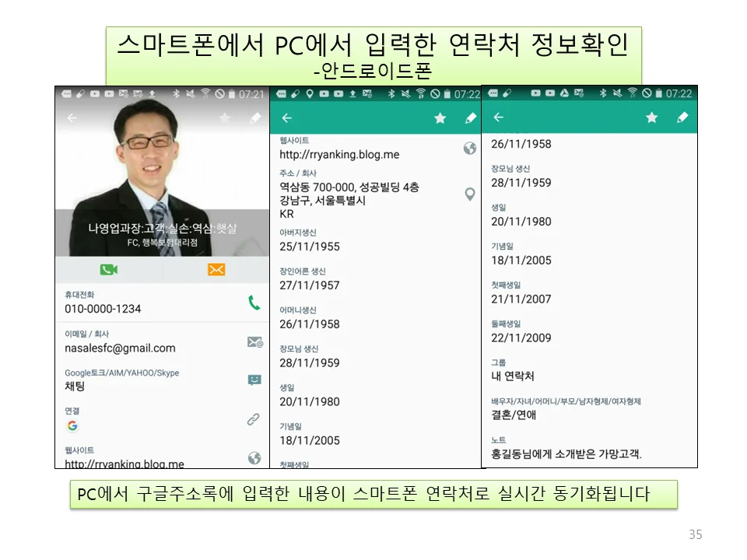Viewport: 747px width, 560px height.
Task: Tap the back arrow on the right screen
Action: pyautogui.click(x=499, y=117)
